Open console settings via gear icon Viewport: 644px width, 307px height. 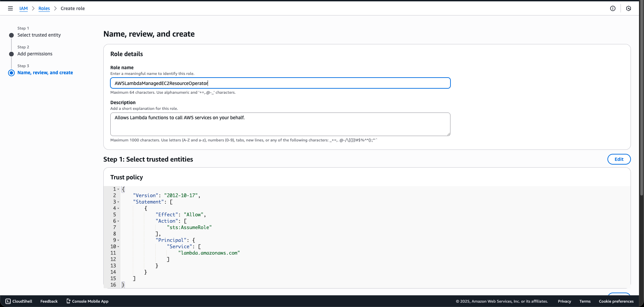coord(629,8)
